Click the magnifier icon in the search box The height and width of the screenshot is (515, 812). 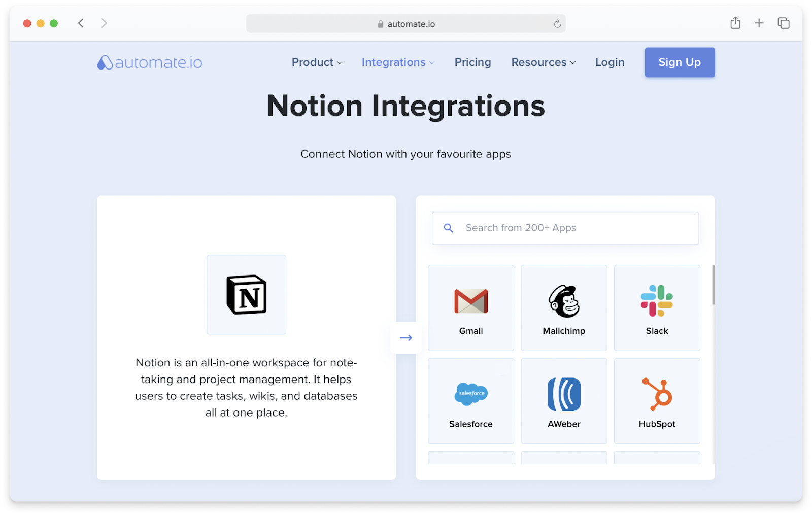[x=448, y=228]
